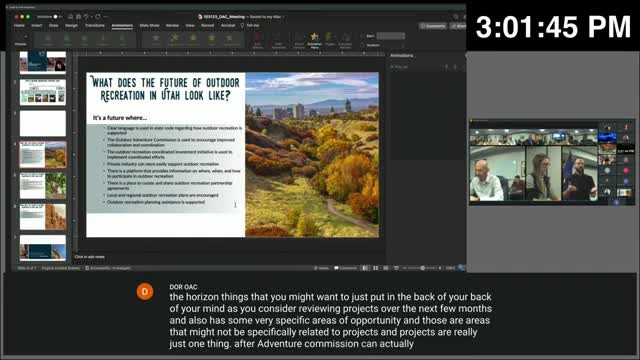Click the Preview animations button
This screenshot has height=360, width=640.
[20, 40]
